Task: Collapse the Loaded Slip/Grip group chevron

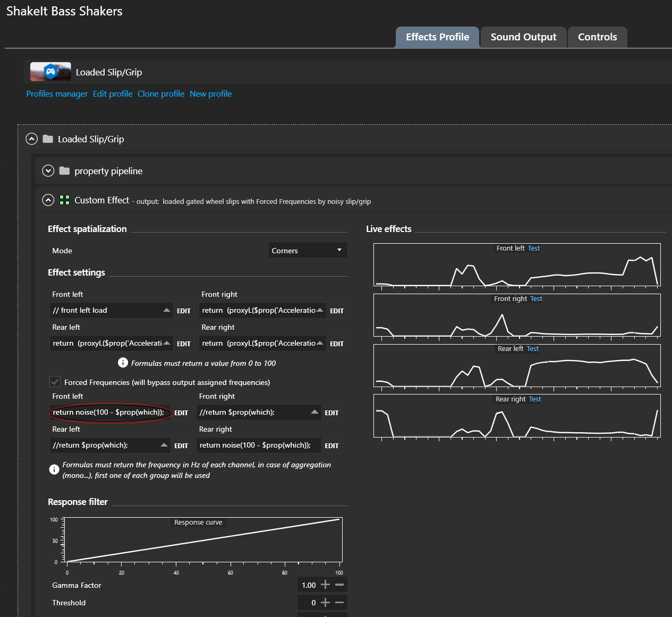Action: coord(32,139)
